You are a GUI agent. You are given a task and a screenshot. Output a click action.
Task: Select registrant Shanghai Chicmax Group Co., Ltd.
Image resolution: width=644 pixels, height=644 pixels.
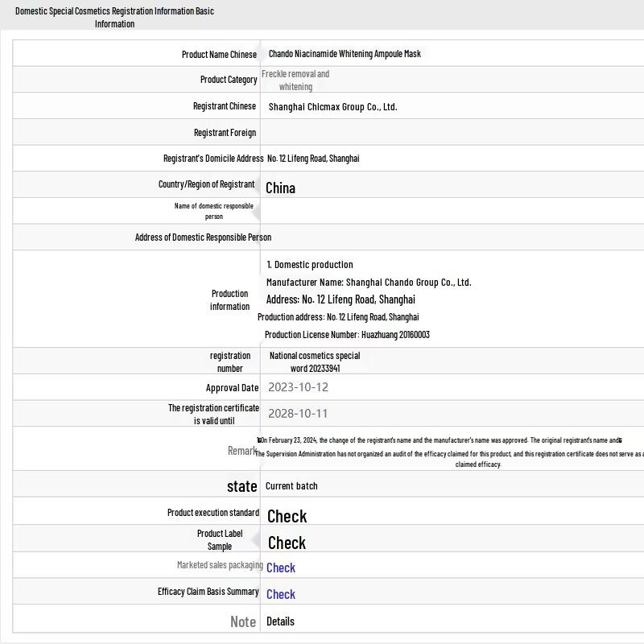pos(332,107)
